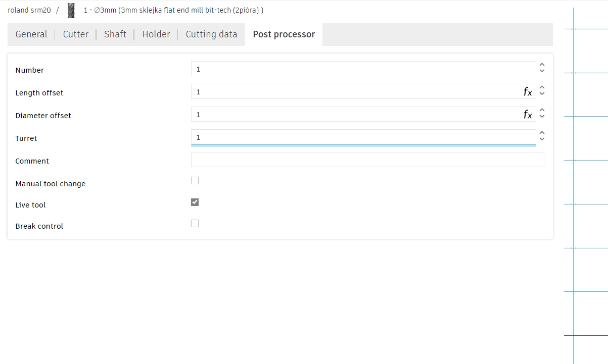Enable the Break control checkbox
The image size is (608, 364).
click(195, 223)
